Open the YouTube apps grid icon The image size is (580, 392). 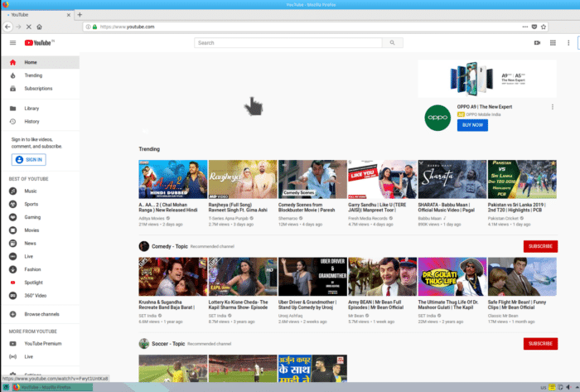pyautogui.click(x=553, y=43)
